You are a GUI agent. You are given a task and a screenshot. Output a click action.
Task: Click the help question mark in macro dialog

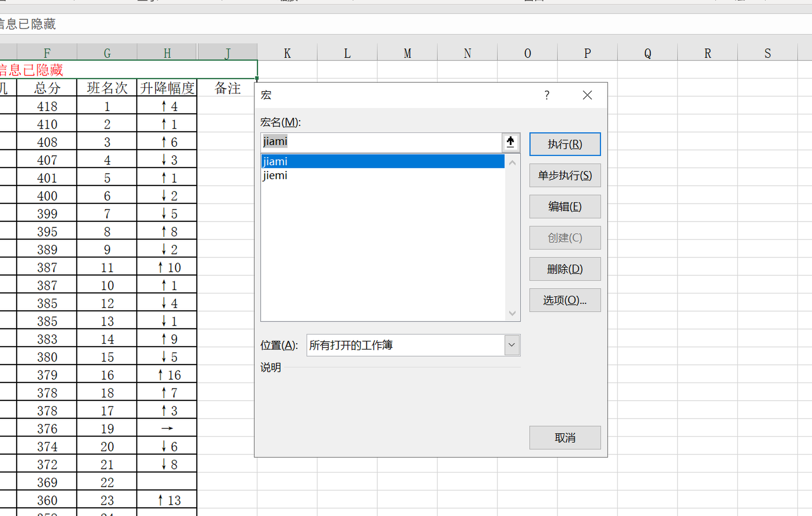547,95
